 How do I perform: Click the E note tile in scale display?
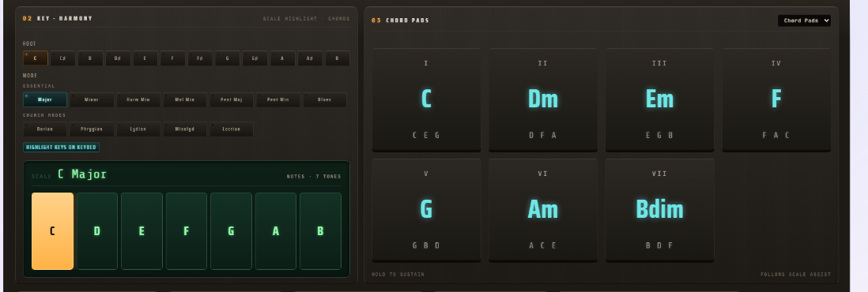coord(142,231)
